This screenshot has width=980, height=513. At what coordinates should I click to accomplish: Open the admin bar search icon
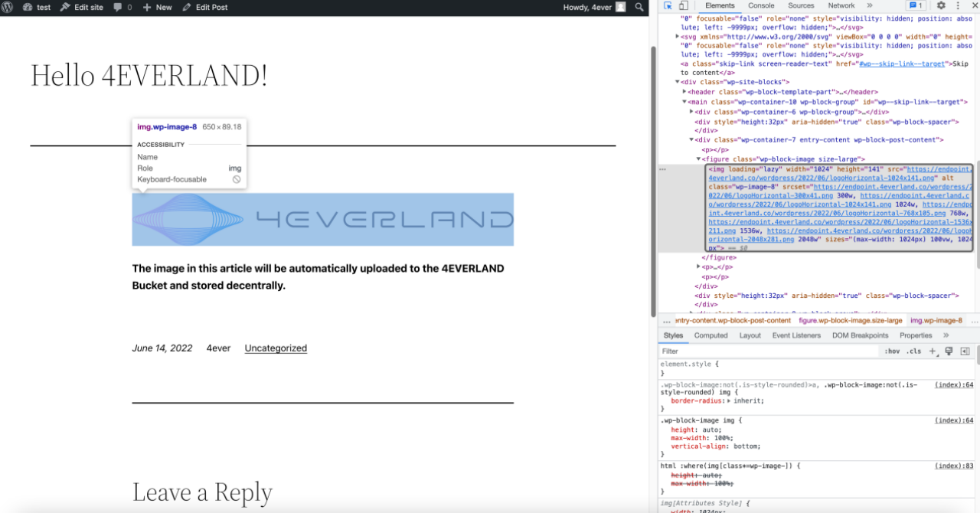639,7
